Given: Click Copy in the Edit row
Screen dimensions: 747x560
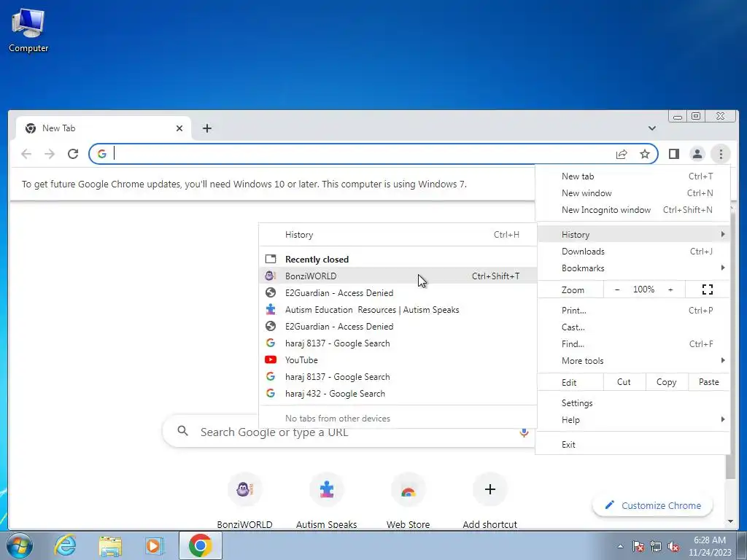Looking at the screenshot, I should (666, 382).
